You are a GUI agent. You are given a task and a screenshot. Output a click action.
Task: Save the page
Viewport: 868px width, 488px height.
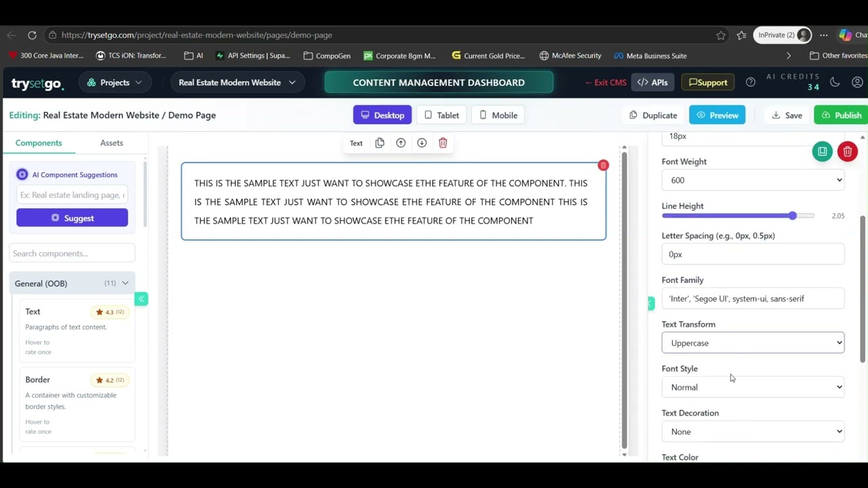[787, 115]
